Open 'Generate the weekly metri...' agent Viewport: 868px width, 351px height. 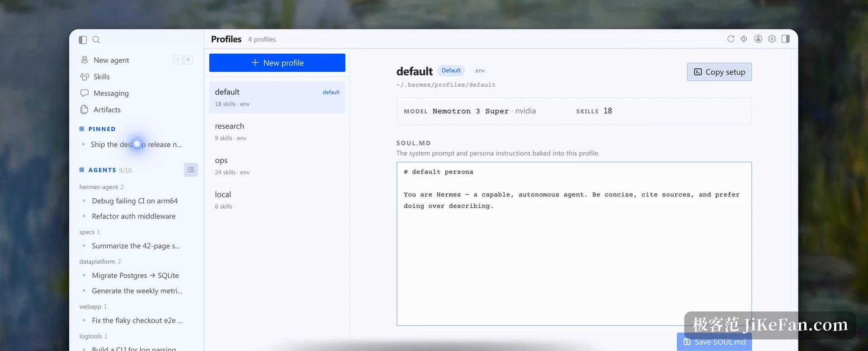(137, 291)
